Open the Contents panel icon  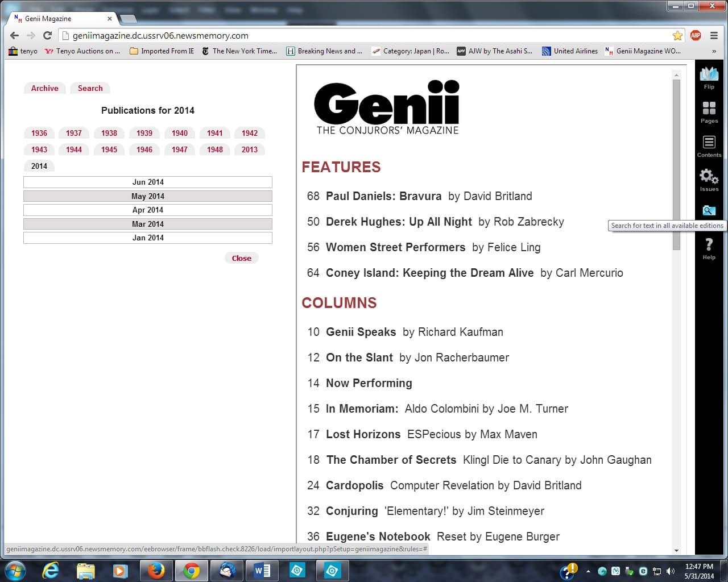pos(709,145)
